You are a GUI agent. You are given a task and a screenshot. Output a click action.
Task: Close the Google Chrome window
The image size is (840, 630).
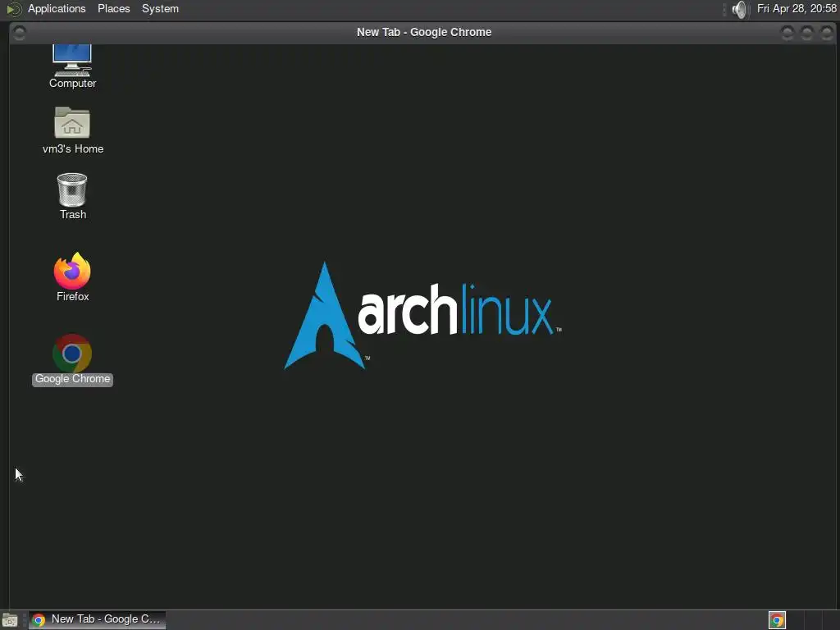click(x=827, y=33)
